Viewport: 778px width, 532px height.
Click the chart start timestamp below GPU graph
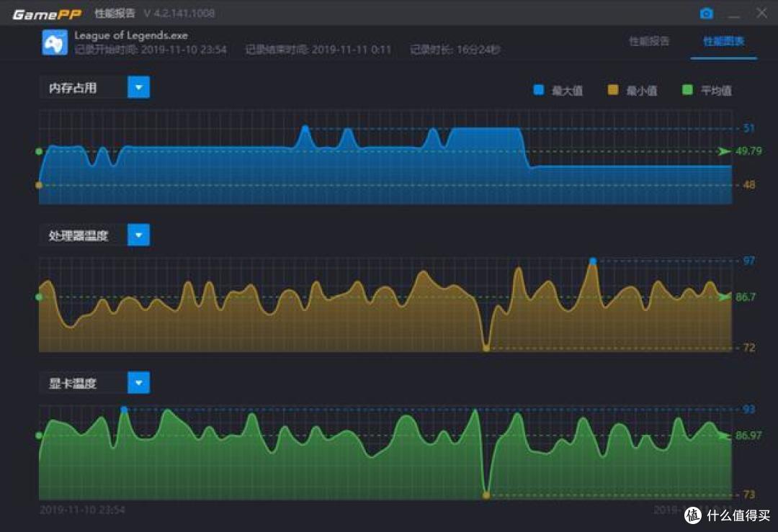(x=82, y=510)
